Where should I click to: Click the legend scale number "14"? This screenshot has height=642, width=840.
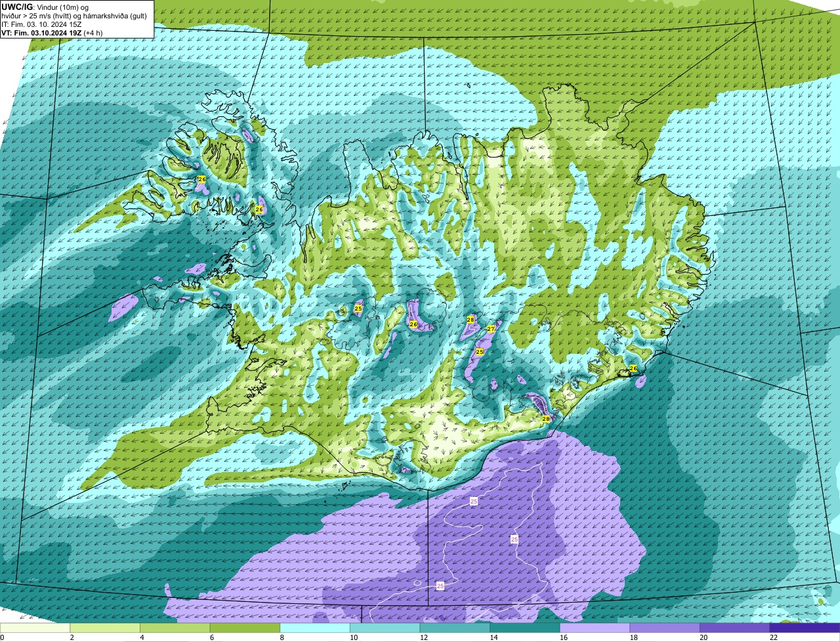pos(494,637)
